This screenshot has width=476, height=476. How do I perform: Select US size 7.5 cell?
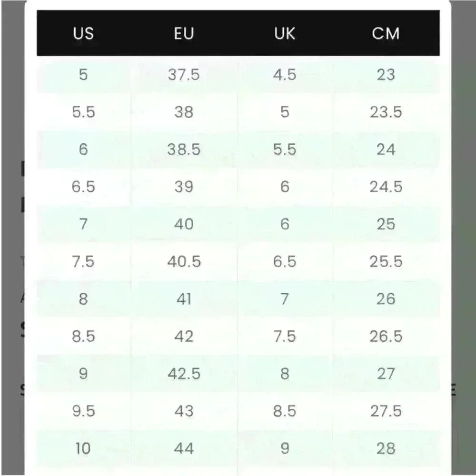click(83, 261)
